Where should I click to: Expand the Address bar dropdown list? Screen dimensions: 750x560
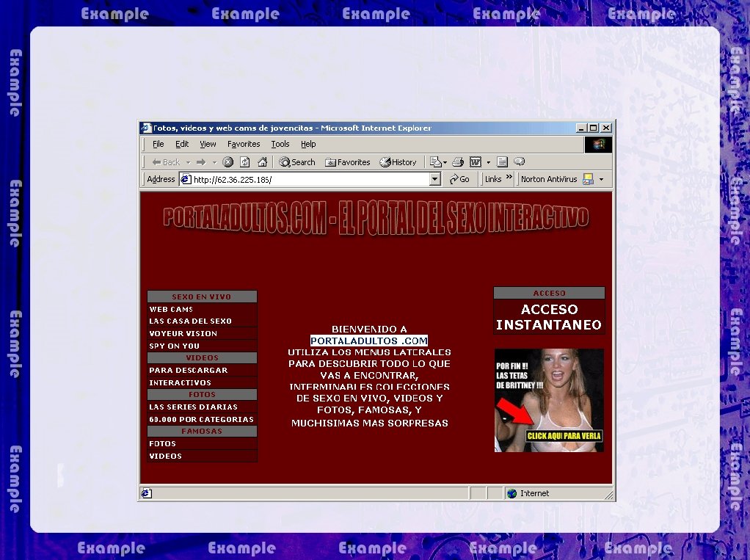click(434, 179)
